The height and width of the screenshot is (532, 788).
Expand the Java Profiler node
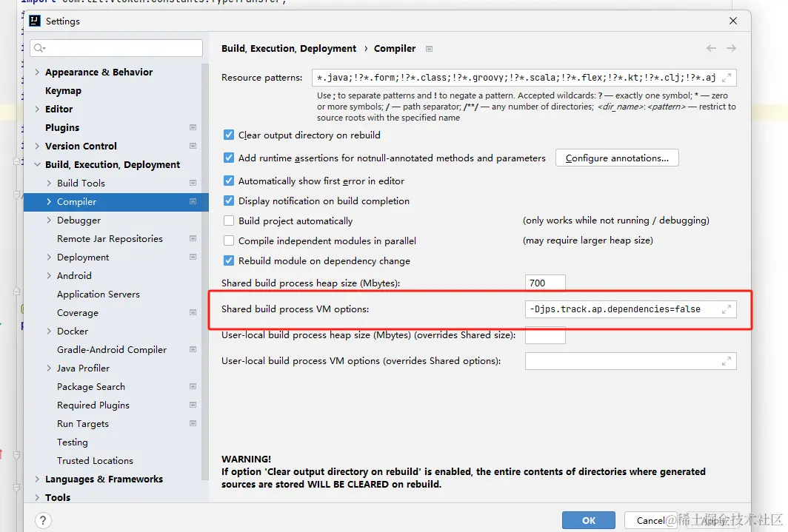pyautogui.click(x=49, y=368)
